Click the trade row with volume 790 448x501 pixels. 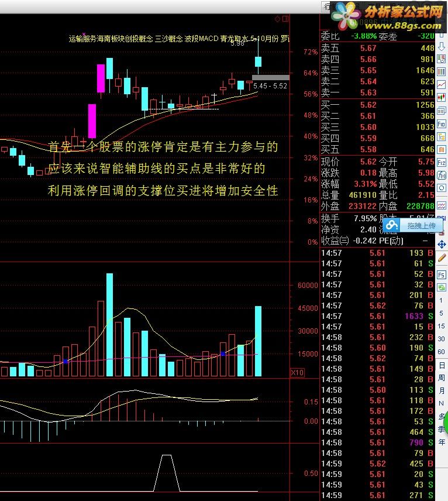[x=377, y=442]
